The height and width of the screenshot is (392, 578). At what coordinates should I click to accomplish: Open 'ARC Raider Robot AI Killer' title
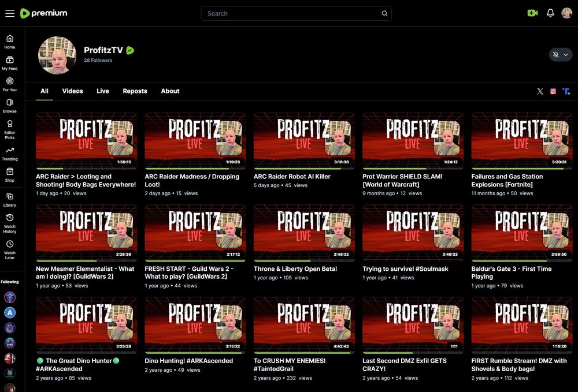tap(292, 177)
